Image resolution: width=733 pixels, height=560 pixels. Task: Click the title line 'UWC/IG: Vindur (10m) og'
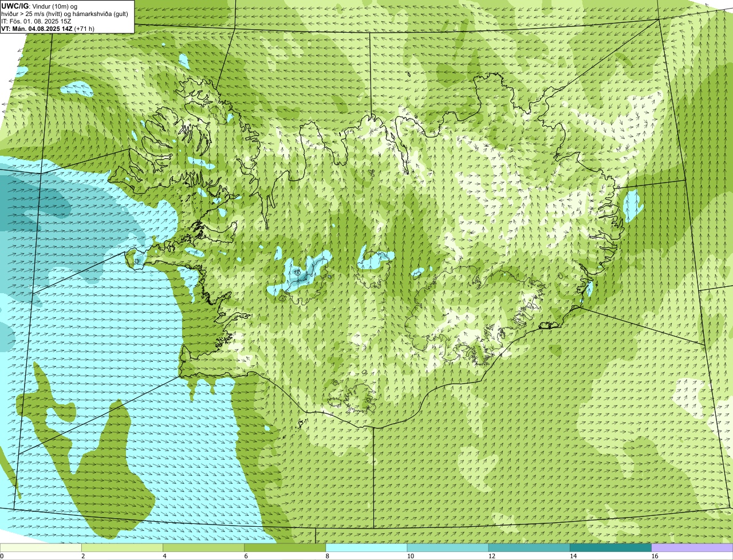point(39,6)
